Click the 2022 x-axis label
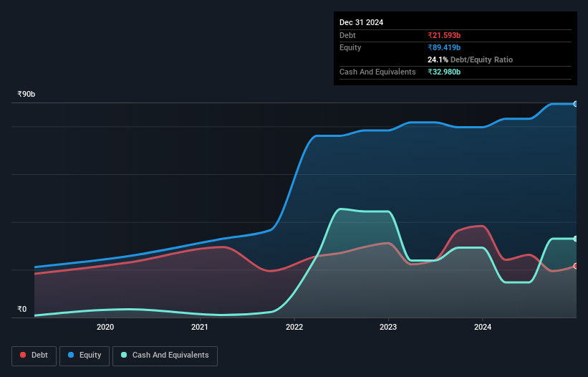 click(294, 327)
